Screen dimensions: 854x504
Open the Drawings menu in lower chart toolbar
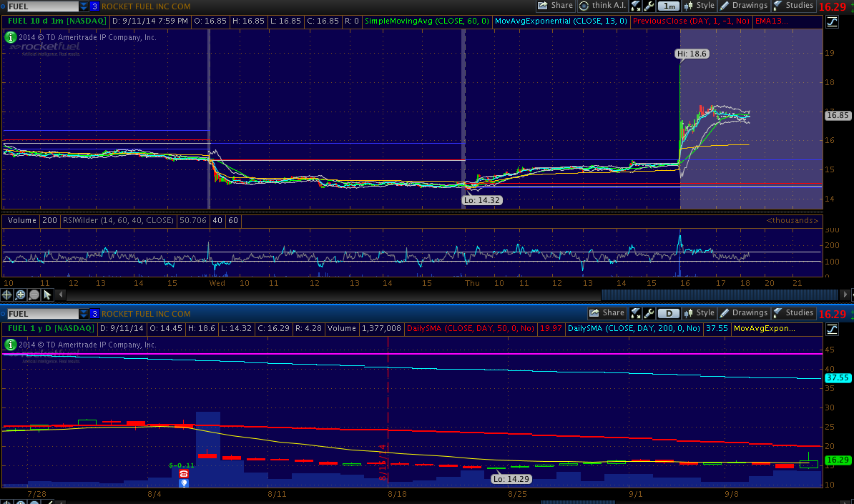[743, 313]
